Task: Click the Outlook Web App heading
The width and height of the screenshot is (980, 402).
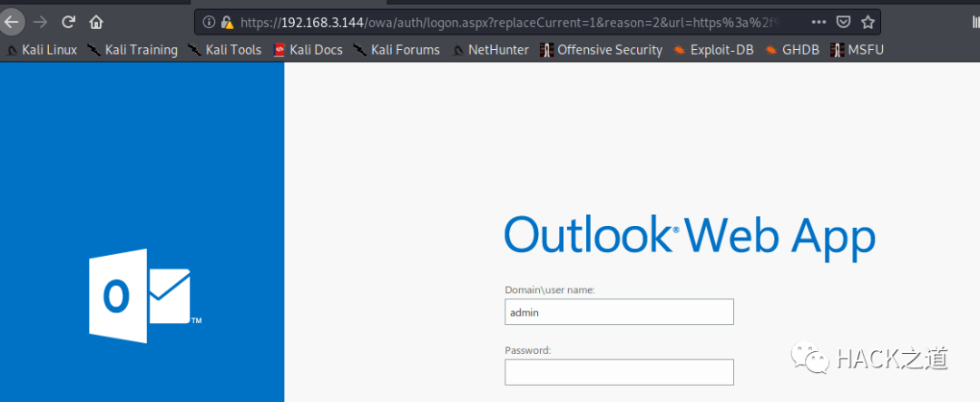Action: [690, 236]
